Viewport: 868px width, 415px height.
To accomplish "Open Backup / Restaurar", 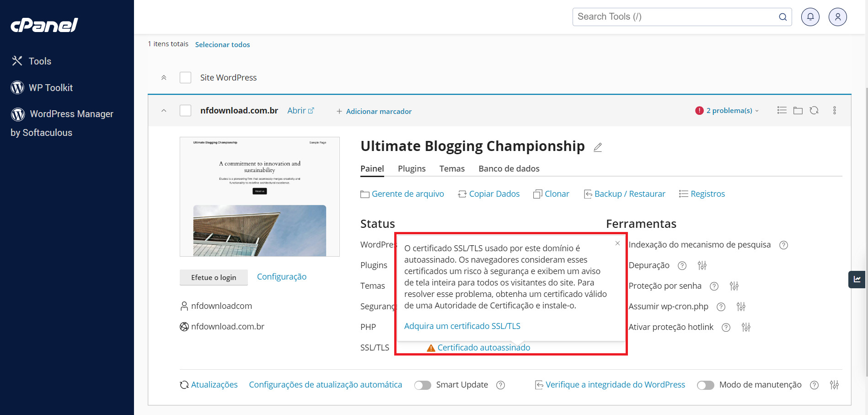I will [624, 194].
